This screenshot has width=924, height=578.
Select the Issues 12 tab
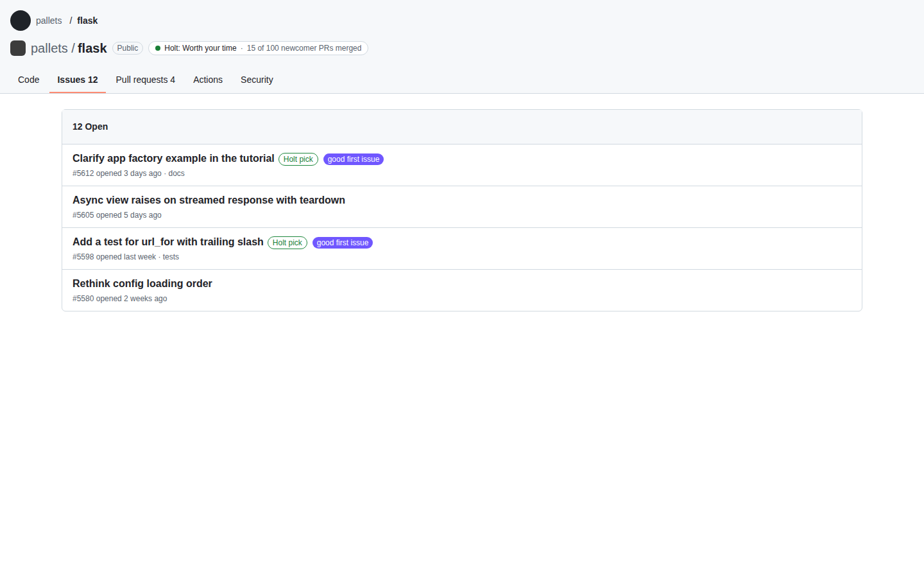(x=78, y=80)
